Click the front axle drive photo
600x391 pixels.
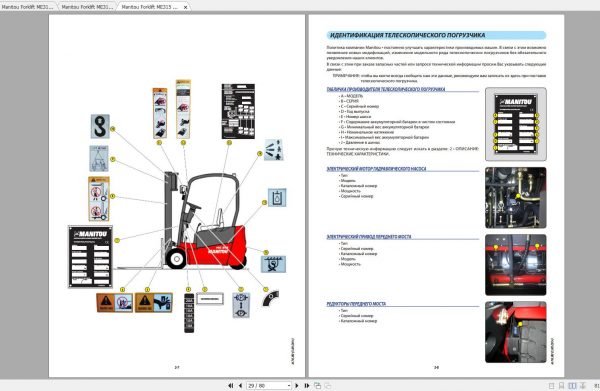pos(516,265)
